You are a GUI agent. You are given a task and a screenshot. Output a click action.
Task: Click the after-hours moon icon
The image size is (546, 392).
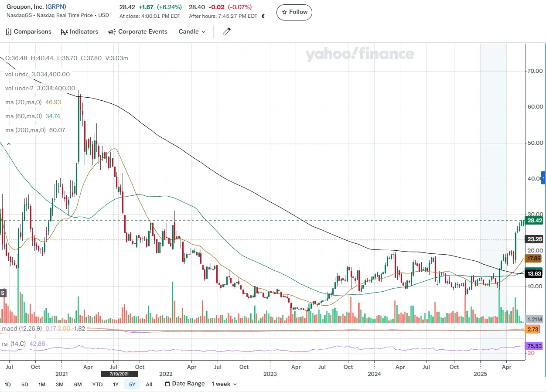coord(263,16)
